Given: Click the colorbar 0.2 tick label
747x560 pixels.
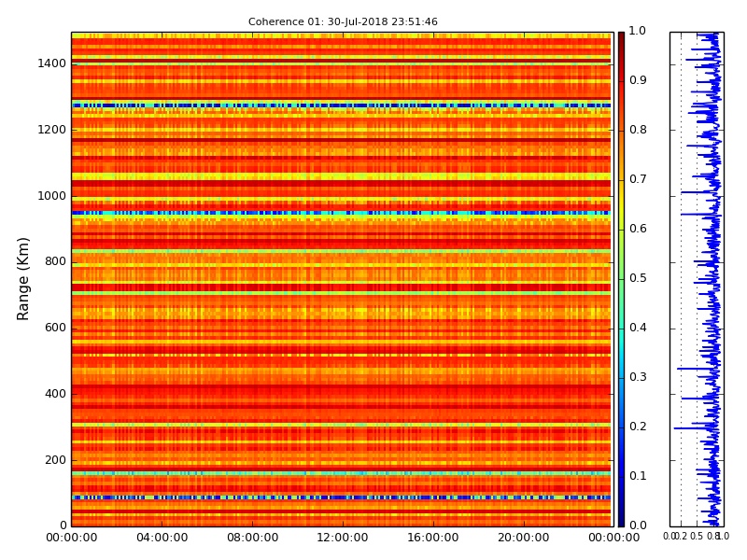Looking at the screenshot, I should (638, 427).
